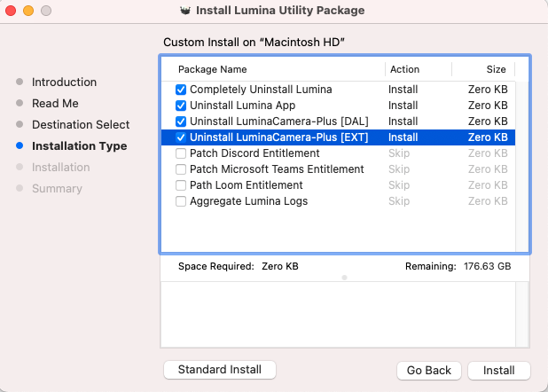Select Patch Discord Entitlement row text
This screenshot has width=548, height=392.
click(254, 153)
